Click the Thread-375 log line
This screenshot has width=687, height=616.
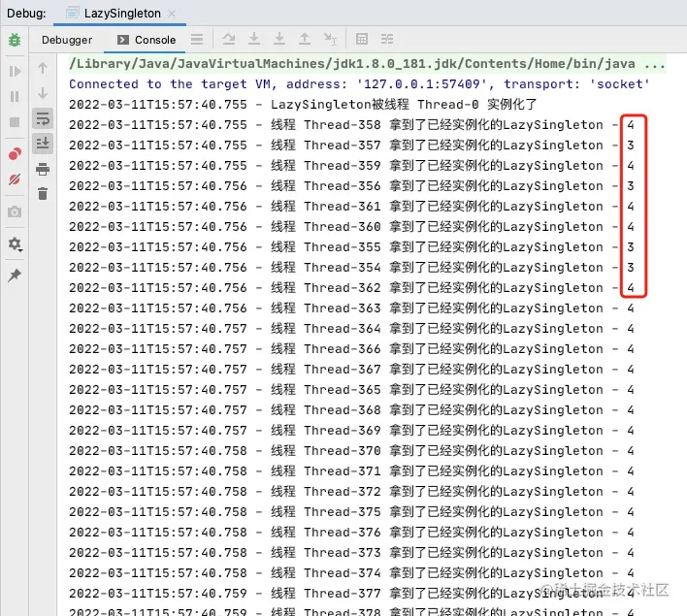point(352,512)
